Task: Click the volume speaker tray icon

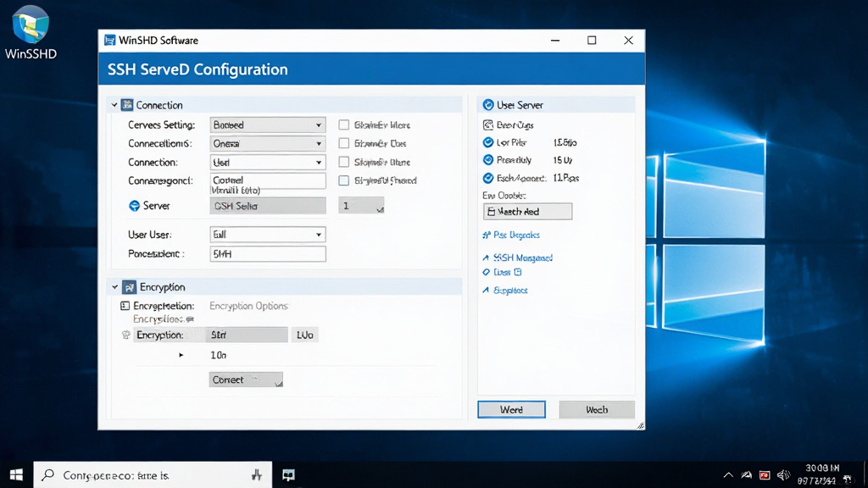Action: [x=783, y=475]
